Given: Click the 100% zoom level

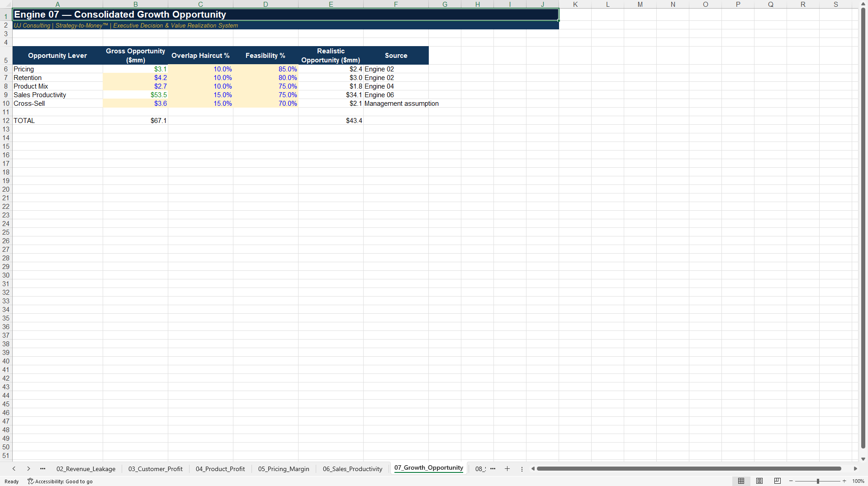Looking at the screenshot, I should (x=858, y=481).
